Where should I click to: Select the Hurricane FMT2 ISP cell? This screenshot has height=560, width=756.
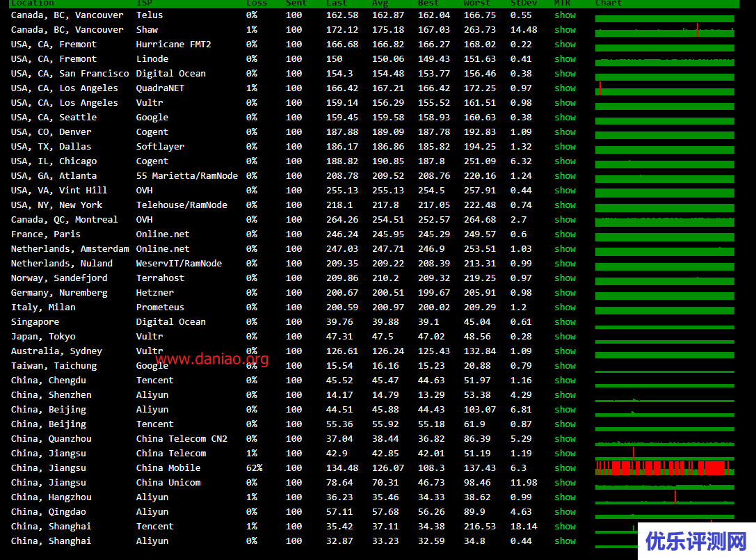point(173,44)
